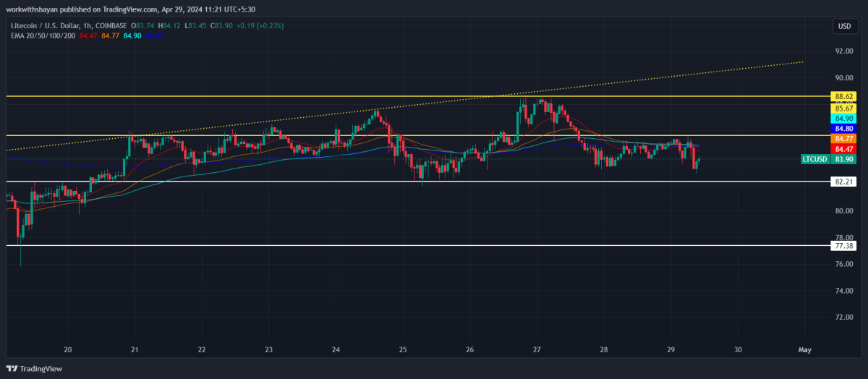The image size is (868, 379).
Task: Click the Litecoin / U.S. Dollar symbol title
Action: point(45,26)
